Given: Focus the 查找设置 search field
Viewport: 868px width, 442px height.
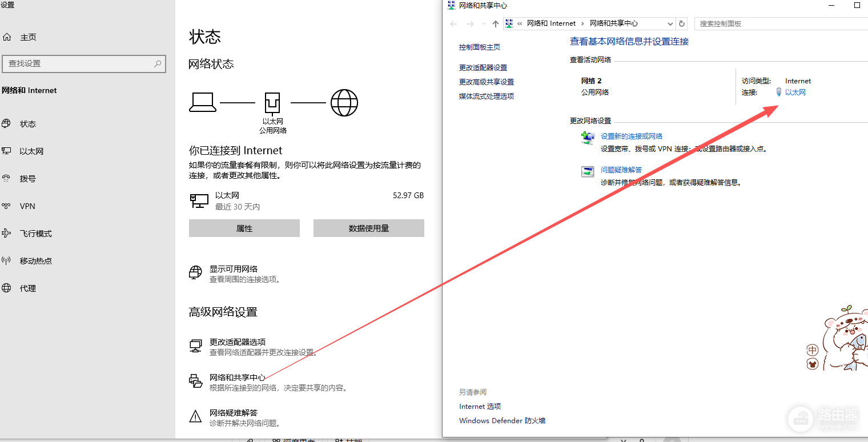Looking at the screenshot, I should [84, 64].
